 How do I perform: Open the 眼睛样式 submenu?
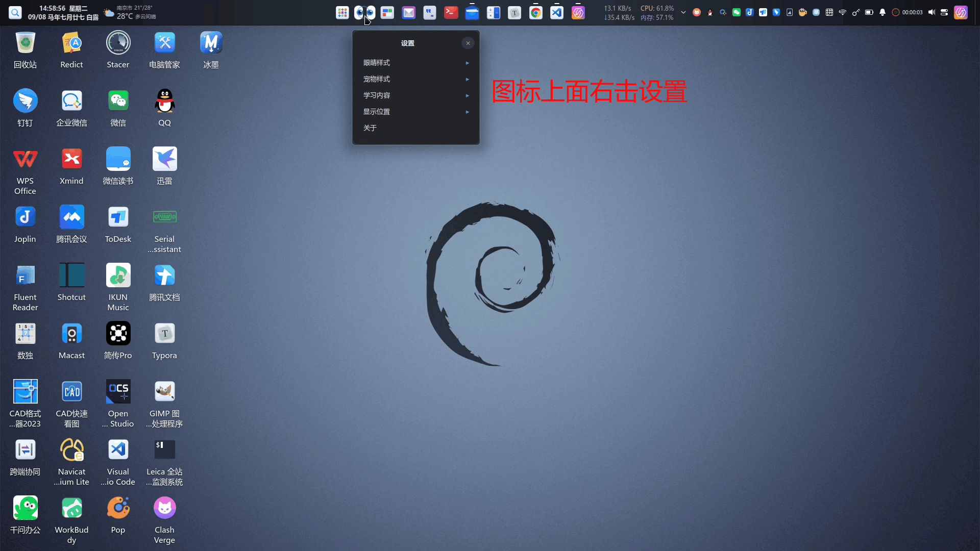(415, 63)
